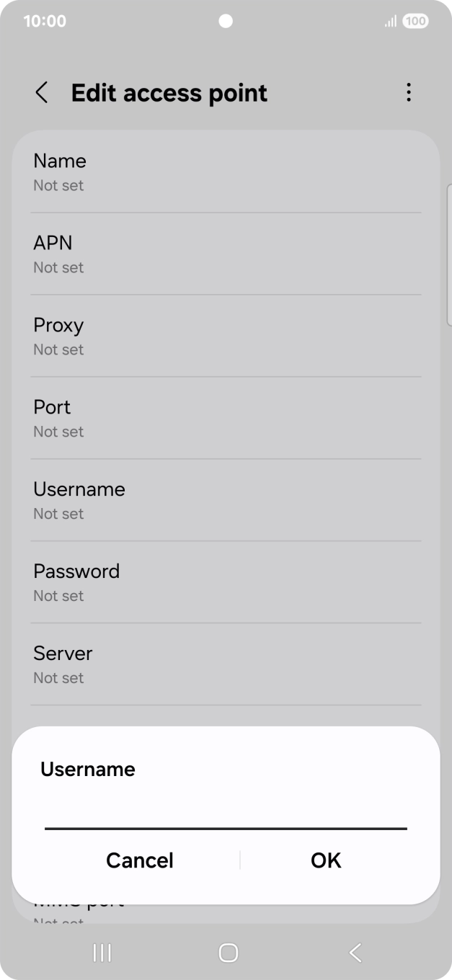
Task: Open the Port setting
Action: pos(226,418)
